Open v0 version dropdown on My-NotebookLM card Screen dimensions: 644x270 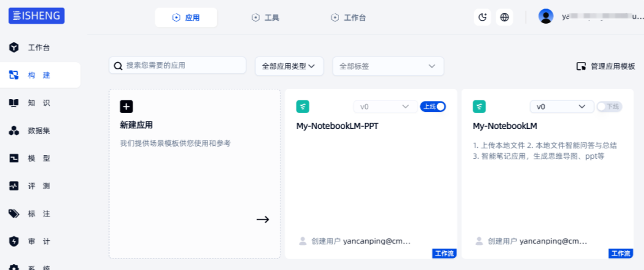click(x=562, y=106)
